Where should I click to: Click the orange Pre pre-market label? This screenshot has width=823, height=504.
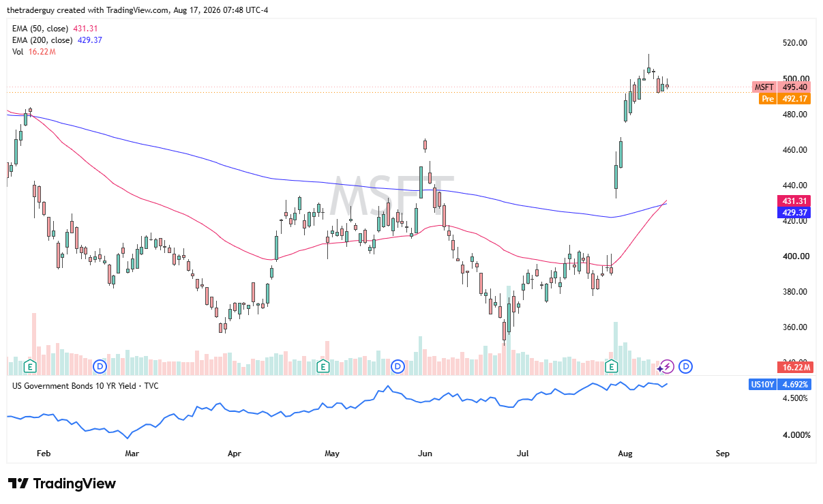coord(768,99)
